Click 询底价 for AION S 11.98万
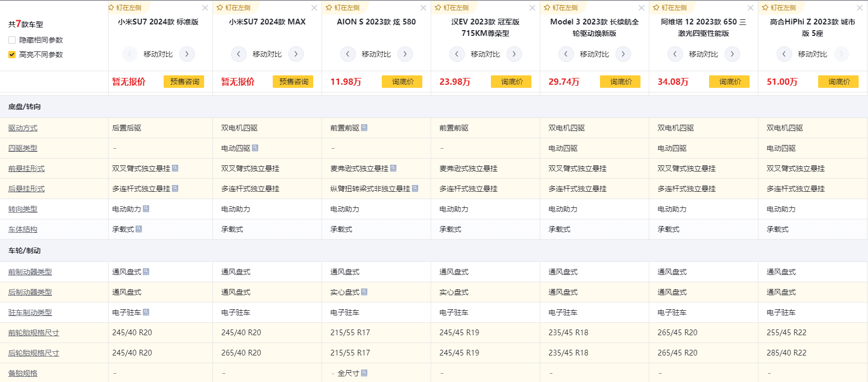 (402, 82)
